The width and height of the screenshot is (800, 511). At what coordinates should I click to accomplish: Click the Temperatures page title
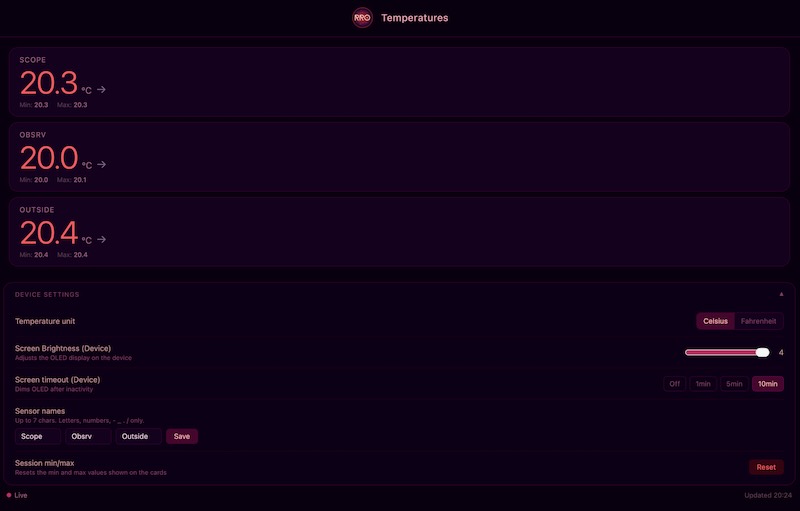[x=414, y=18]
